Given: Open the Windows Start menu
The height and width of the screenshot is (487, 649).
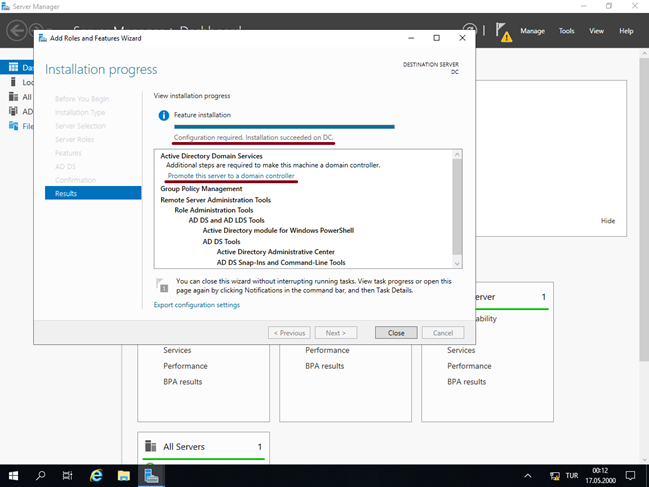Looking at the screenshot, I should point(13,476).
